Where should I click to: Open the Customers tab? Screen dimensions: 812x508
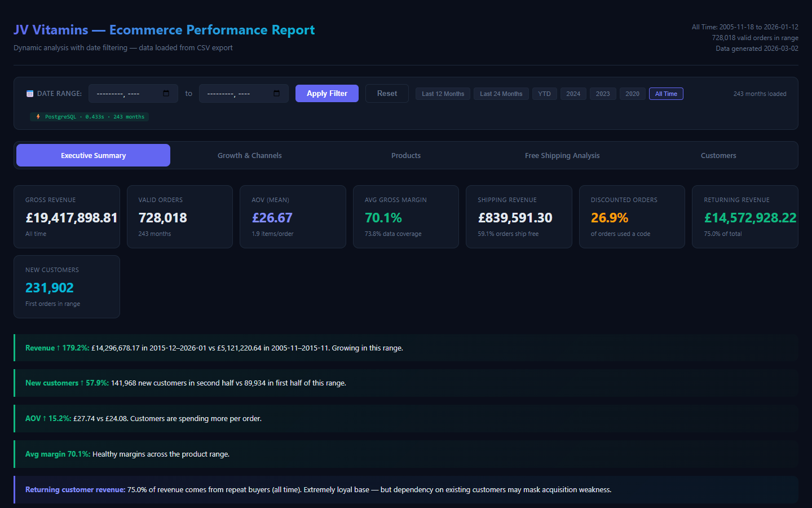718,155
